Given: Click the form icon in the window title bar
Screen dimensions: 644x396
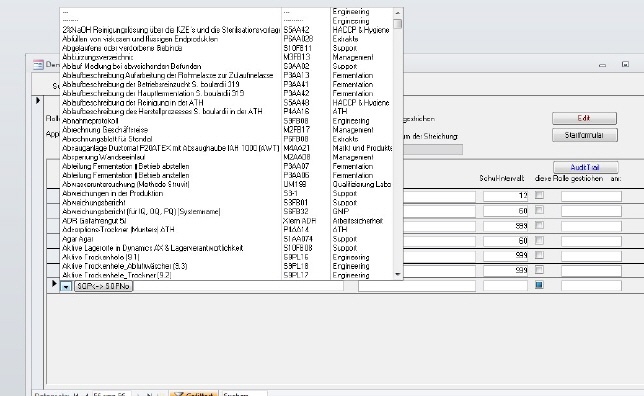Looking at the screenshot, I should coord(38,64).
